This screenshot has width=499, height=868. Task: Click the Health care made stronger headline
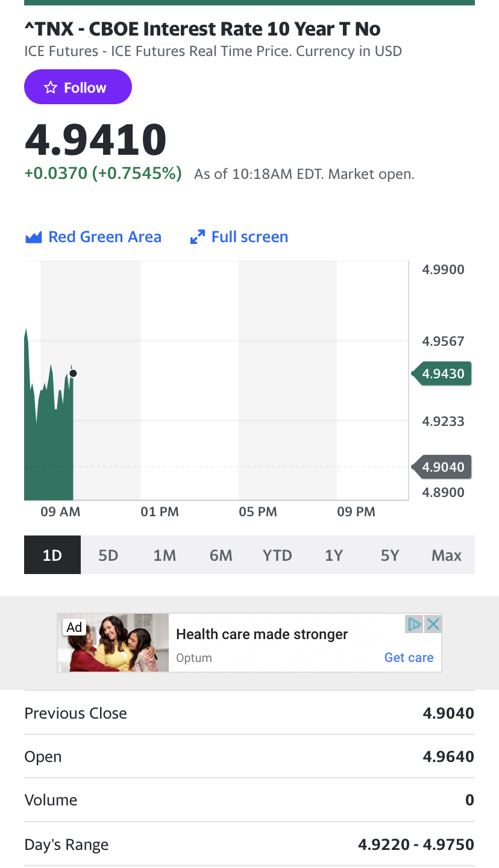262,634
